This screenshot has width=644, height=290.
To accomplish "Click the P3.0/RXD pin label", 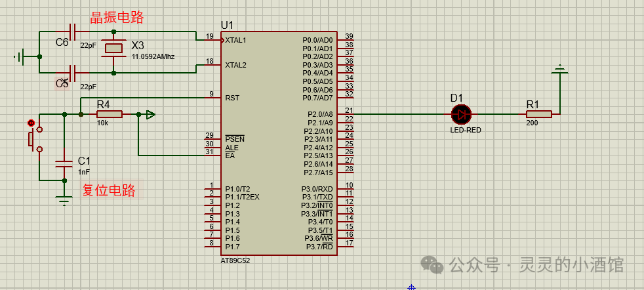I will coord(318,188).
